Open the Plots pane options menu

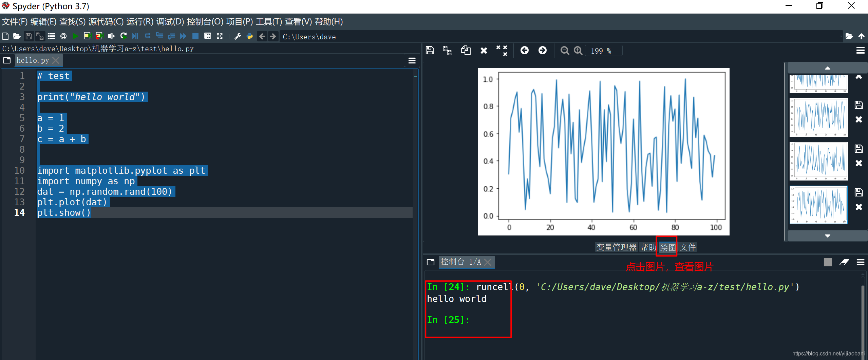click(861, 50)
